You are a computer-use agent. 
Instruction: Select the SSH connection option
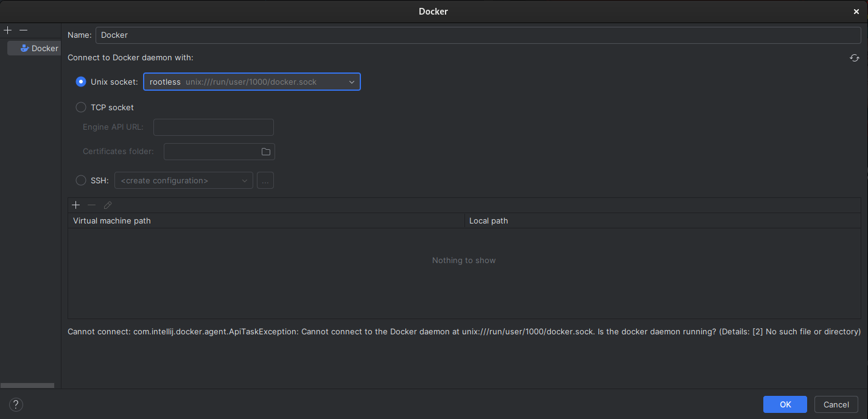[81, 180]
